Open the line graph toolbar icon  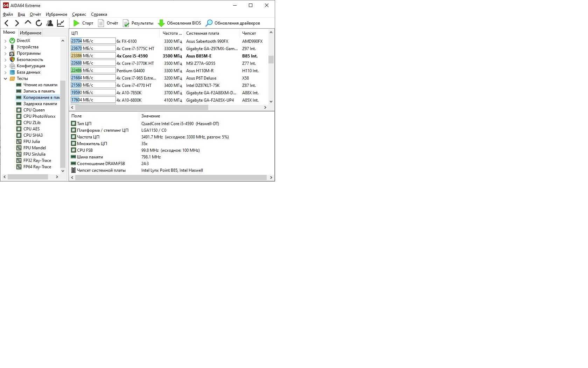pos(61,23)
